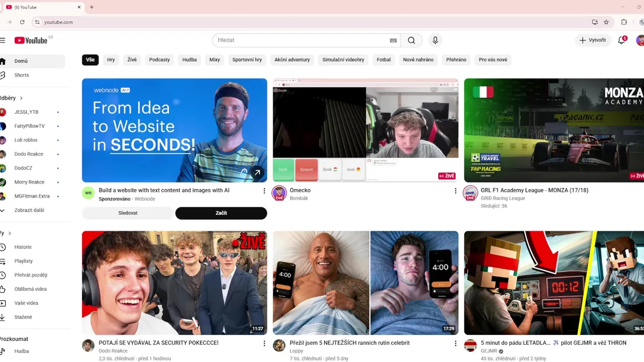Image resolution: width=644 pixels, height=362 pixels.
Task: View site information icon in address bar
Action: point(37,22)
